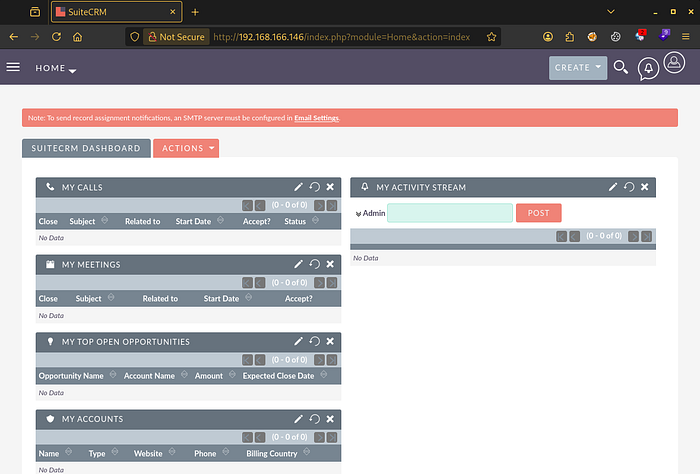Open the ACTIONS dropdown
700x474 pixels.
[186, 148]
